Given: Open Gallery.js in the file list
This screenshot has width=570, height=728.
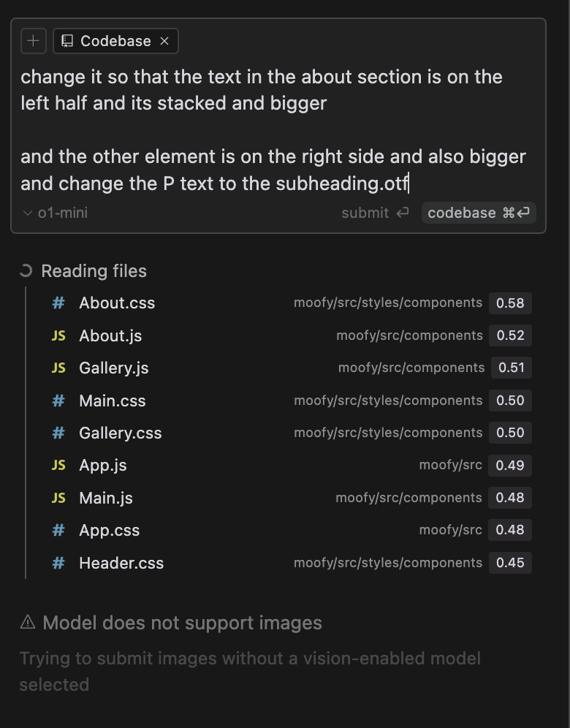Looking at the screenshot, I should tap(113, 368).
